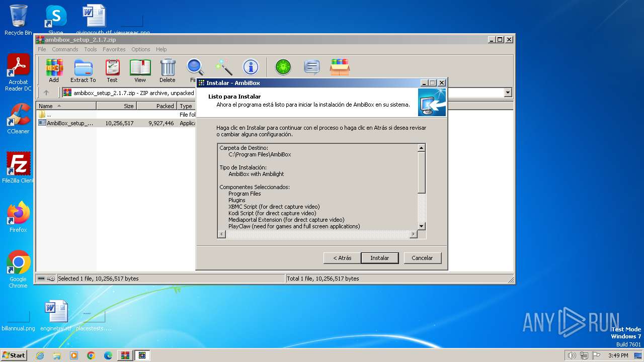Open the Tools menu in WinRAR
Viewport: 644px width, 362px height.
coord(91,49)
